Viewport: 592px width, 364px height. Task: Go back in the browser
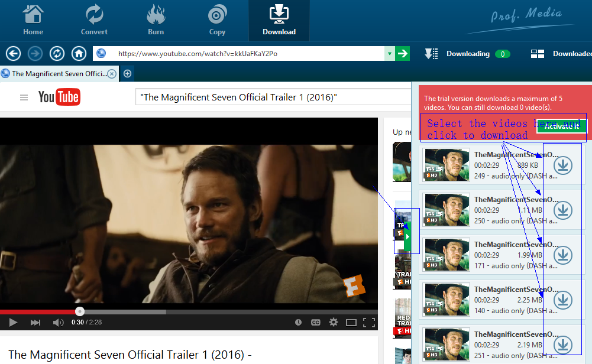click(13, 54)
